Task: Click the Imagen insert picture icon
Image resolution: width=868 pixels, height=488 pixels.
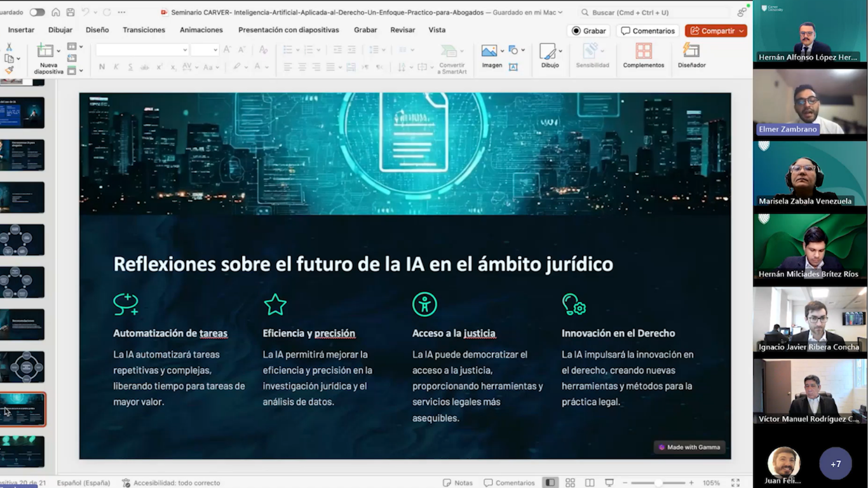Action: [x=489, y=51]
